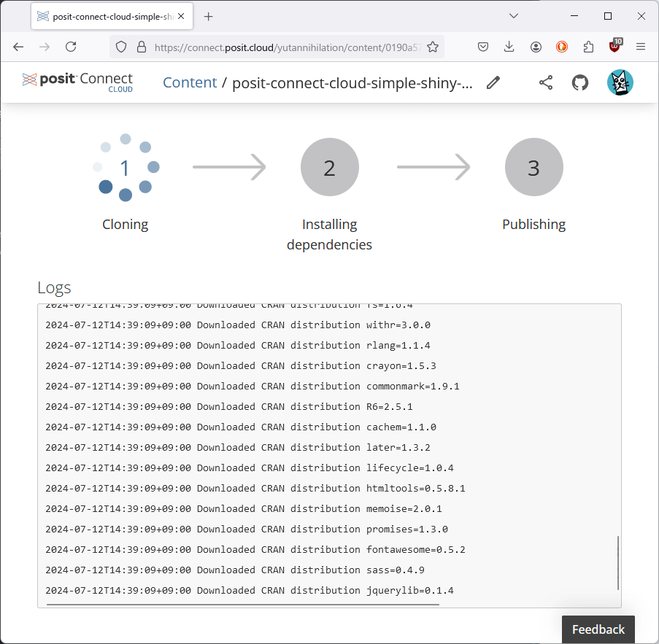Open the Firefox downloads panel icon
The width and height of the screenshot is (659, 644).
(509, 46)
